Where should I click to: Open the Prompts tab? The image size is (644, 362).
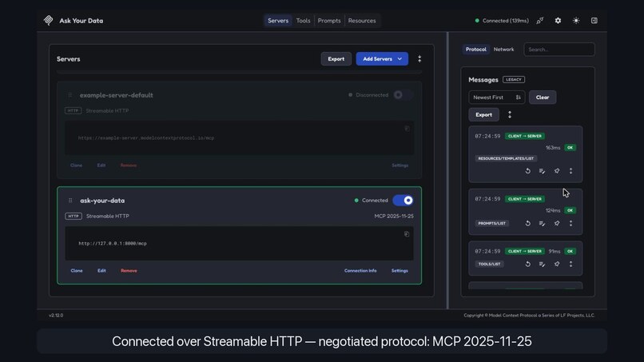(x=329, y=21)
